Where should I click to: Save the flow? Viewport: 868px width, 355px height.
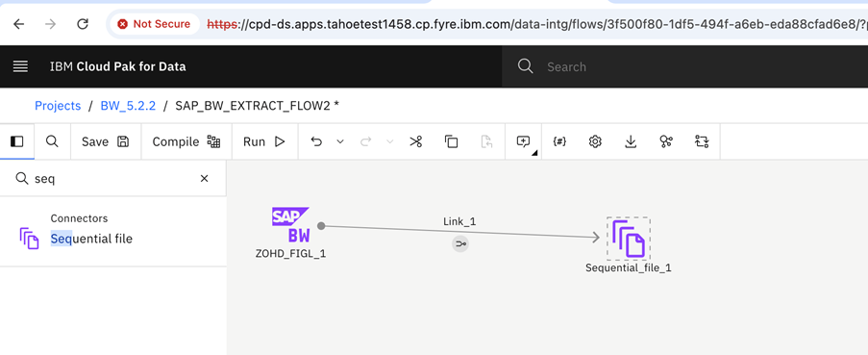click(x=105, y=141)
